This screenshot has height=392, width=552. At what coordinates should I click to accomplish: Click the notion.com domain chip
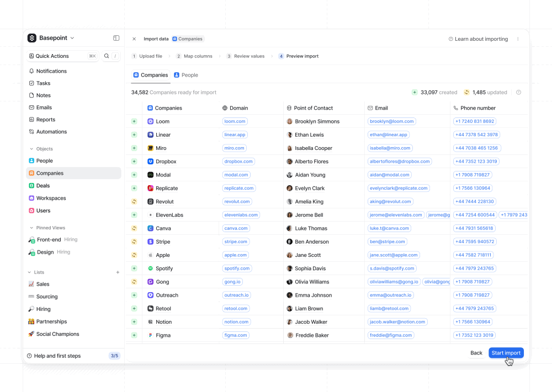point(236,321)
